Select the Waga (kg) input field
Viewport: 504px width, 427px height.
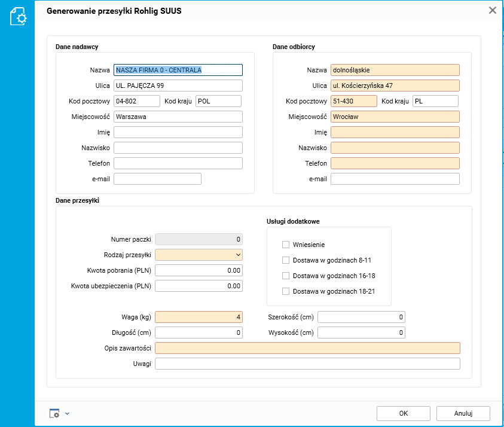pyautogui.click(x=198, y=317)
